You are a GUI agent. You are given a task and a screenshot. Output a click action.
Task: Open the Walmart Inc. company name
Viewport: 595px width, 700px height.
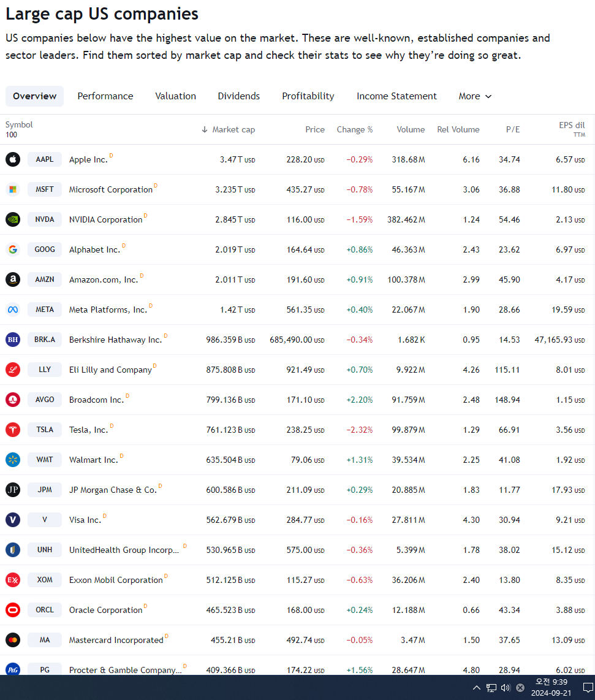point(93,460)
